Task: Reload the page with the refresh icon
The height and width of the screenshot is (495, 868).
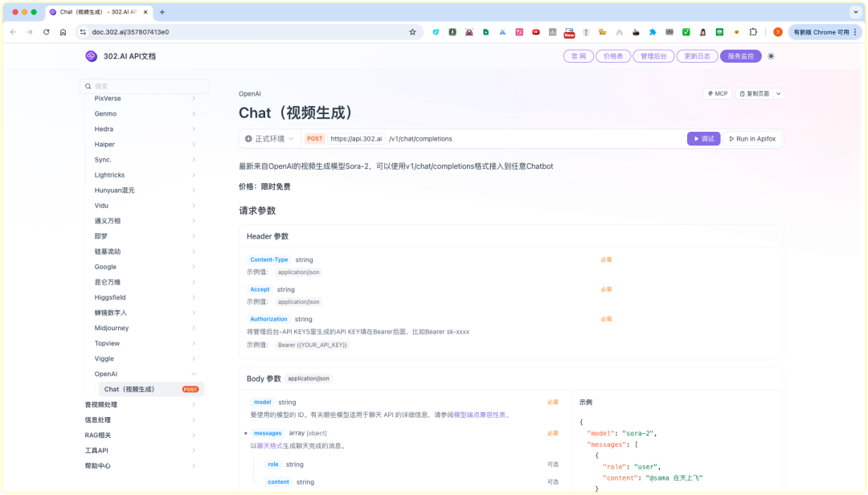Action: click(46, 32)
